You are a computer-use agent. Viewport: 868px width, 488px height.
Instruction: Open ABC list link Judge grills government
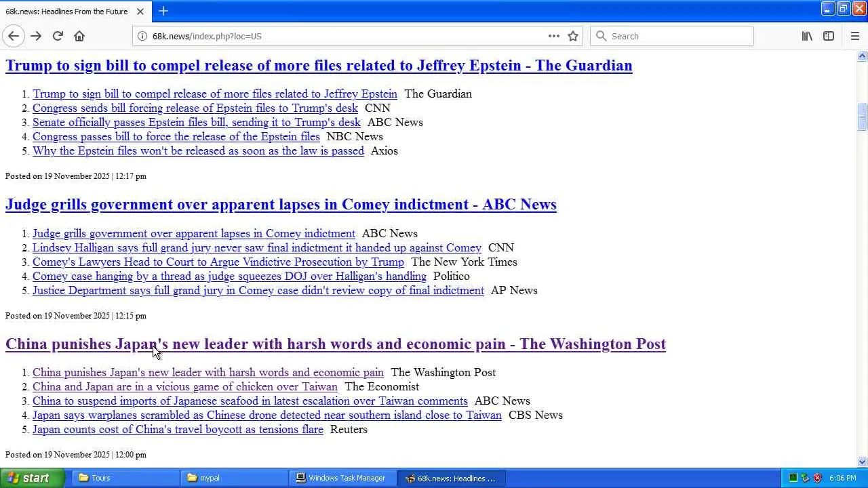click(x=194, y=233)
